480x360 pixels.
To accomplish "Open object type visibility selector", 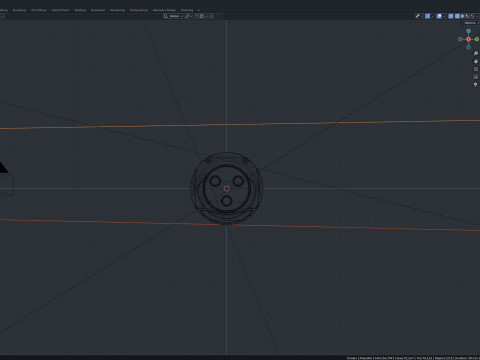I will tap(417, 16).
